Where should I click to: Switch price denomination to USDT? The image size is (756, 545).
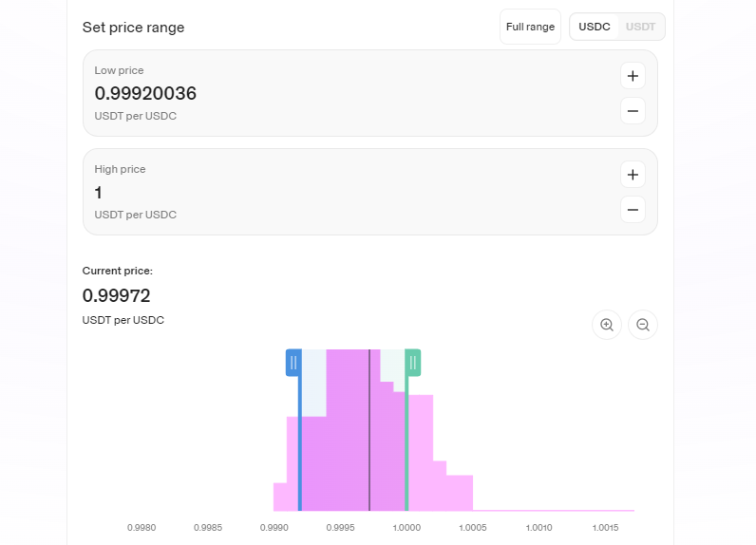[640, 27]
